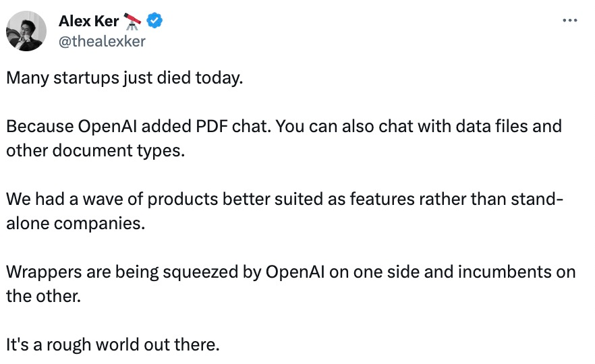The width and height of the screenshot is (595, 364).
Task: Click the line 'alone companies.'
Action: click(x=76, y=223)
